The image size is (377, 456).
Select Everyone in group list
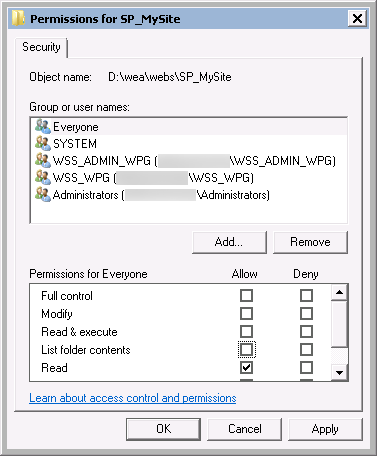189,127
